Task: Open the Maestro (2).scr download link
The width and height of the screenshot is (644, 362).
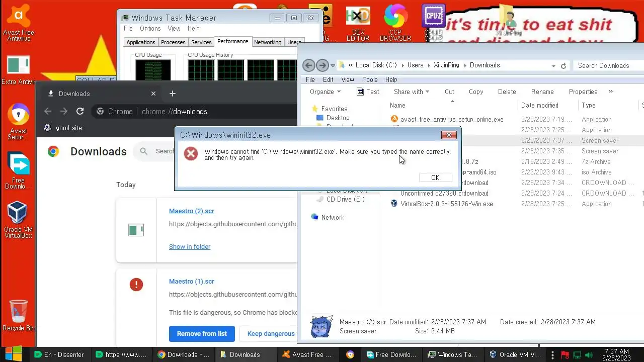Action: (192, 211)
